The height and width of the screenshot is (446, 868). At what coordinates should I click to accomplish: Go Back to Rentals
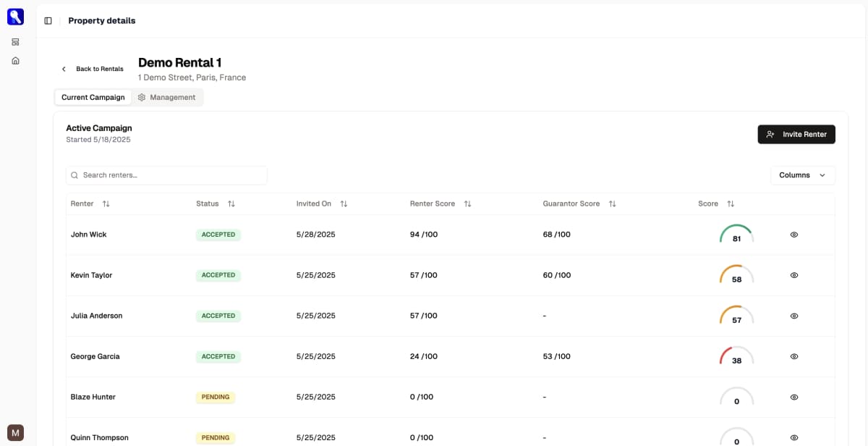point(93,69)
